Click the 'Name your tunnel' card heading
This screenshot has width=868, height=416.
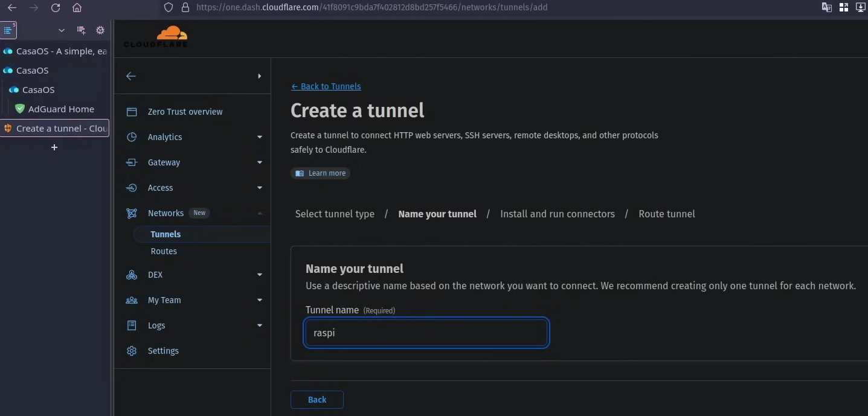click(355, 269)
